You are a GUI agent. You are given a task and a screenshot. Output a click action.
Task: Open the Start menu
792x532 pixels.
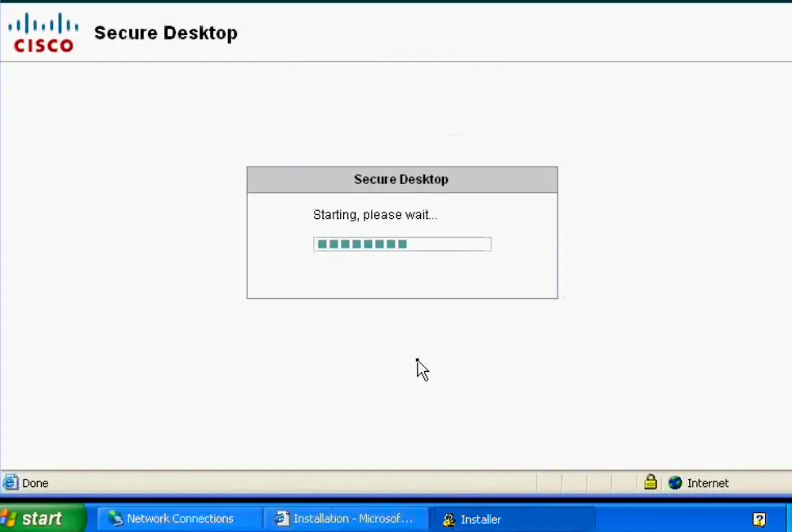click(39, 518)
